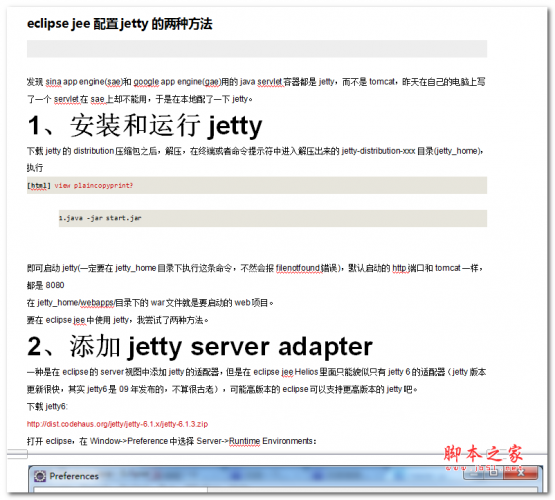
Task: Close the Preferences window
Action: pos(521,472)
